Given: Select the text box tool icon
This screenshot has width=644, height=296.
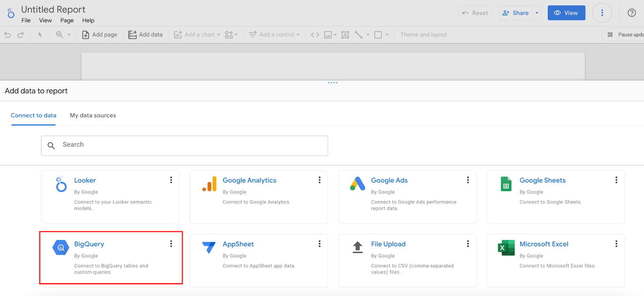Looking at the screenshot, I should tap(345, 34).
